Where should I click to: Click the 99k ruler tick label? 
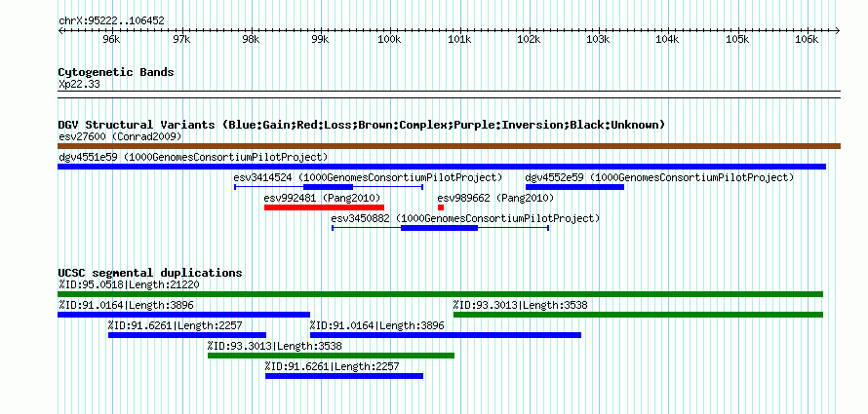pyautogui.click(x=320, y=40)
